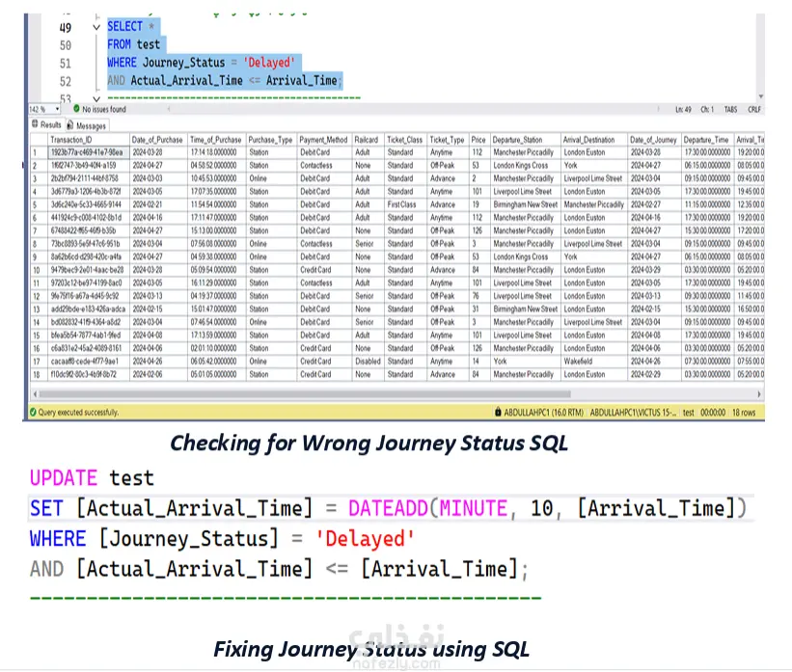The image size is (792, 672).
Task: Click Transaction_ID cell starting 2b2bf794
Action: [89, 178]
